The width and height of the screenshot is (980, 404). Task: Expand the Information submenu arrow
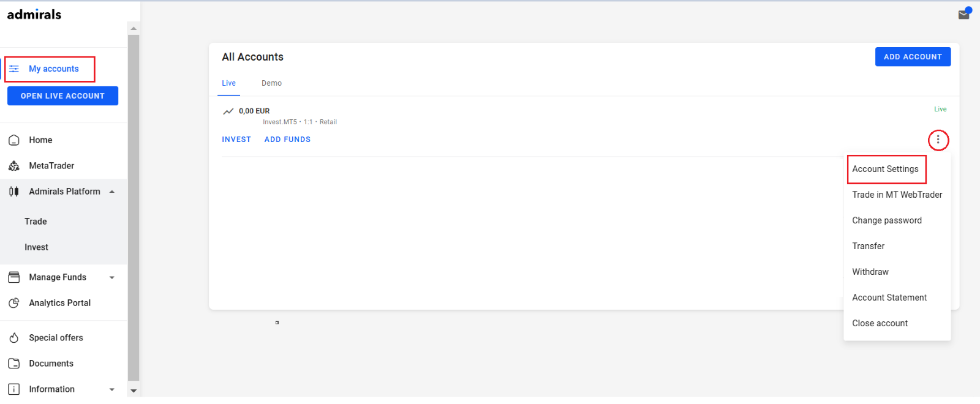(112, 389)
